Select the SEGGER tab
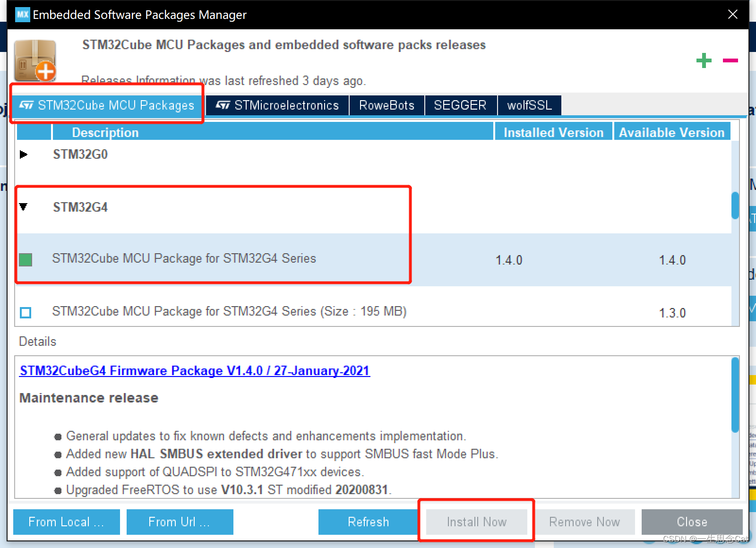The height and width of the screenshot is (548, 756). [x=460, y=105]
